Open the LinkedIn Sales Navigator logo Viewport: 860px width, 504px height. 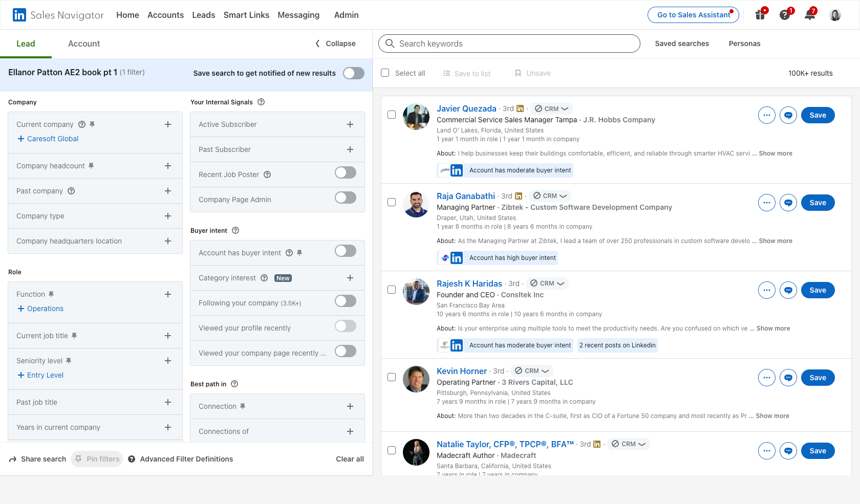click(x=58, y=15)
